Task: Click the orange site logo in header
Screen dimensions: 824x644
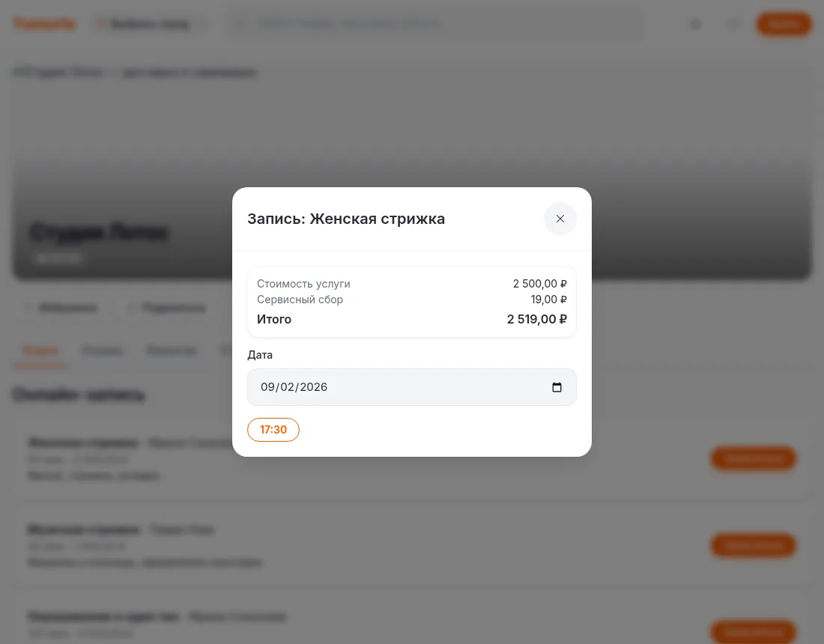Action: click(45, 24)
